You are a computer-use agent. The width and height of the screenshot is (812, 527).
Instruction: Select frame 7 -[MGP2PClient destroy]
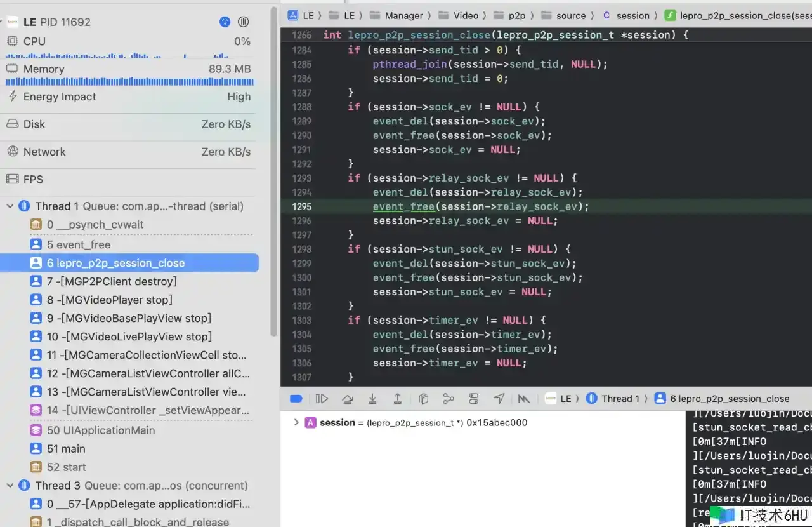tap(129, 281)
